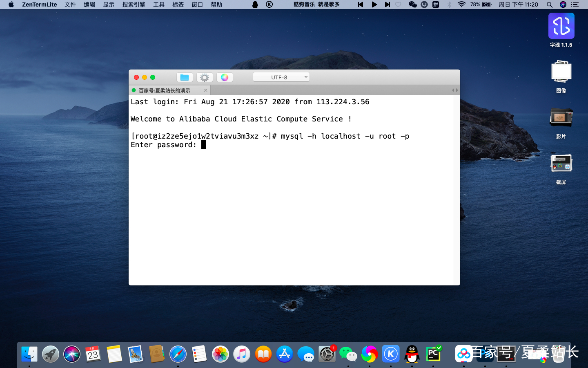Viewport: 588px width, 368px height.
Task: Click the WeChat menu bar icon
Action: coord(412,4)
